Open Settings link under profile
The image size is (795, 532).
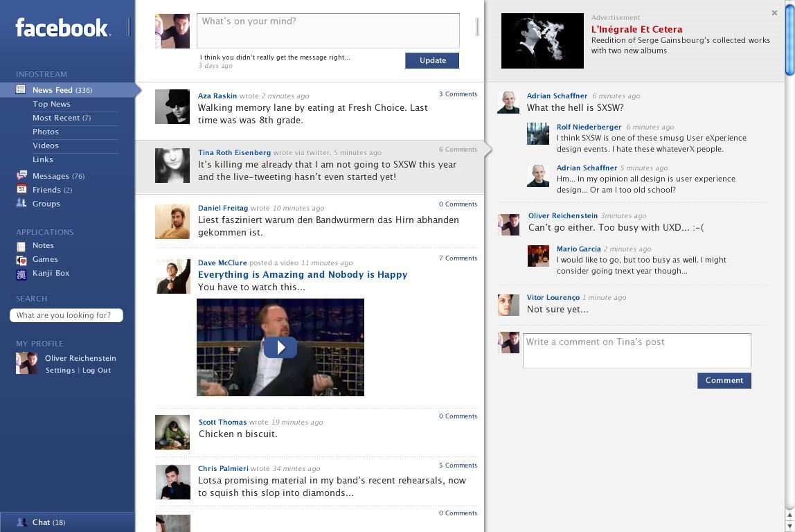coord(60,370)
